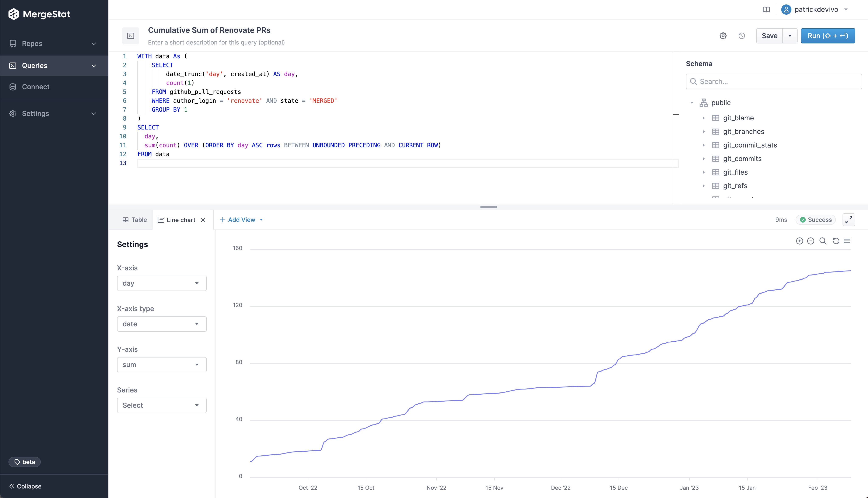Open Save options dropdown arrow
This screenshot has height=498, width=868.
coord(790,36)
